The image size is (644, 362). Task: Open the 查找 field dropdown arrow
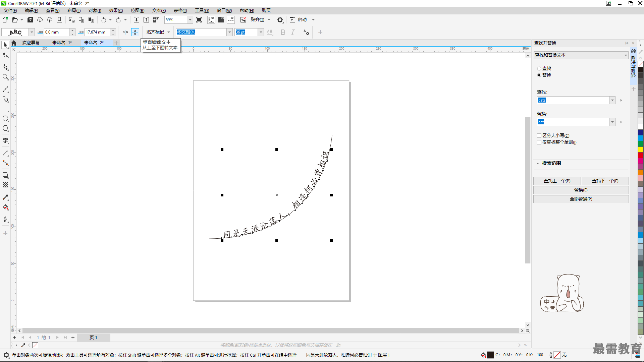coord(612,100)
